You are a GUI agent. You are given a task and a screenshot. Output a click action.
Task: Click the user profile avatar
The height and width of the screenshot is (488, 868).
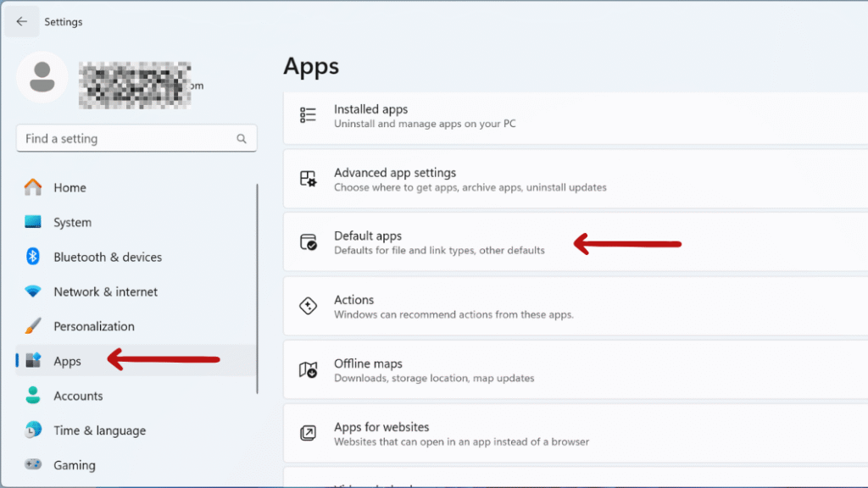42,77
